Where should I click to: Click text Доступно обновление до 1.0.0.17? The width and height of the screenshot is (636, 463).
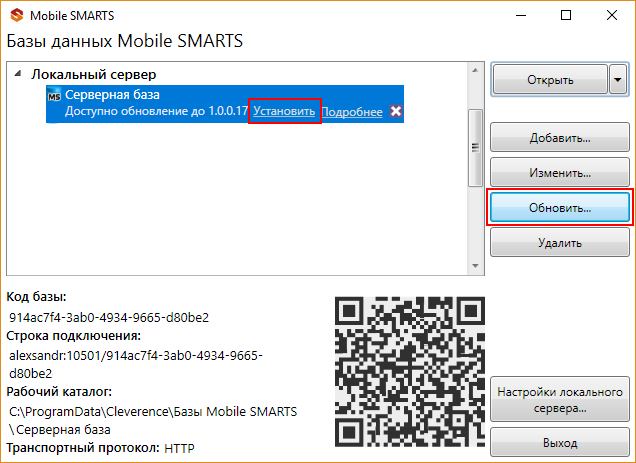click(156, 111)
